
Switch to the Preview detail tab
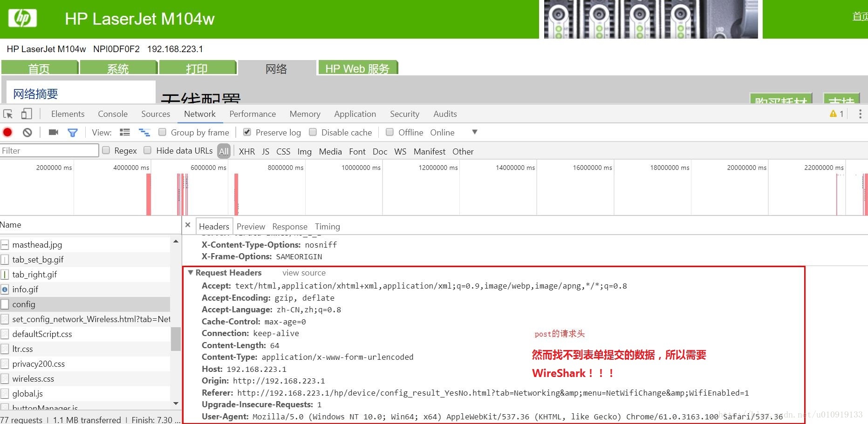(x=251, y=226)
